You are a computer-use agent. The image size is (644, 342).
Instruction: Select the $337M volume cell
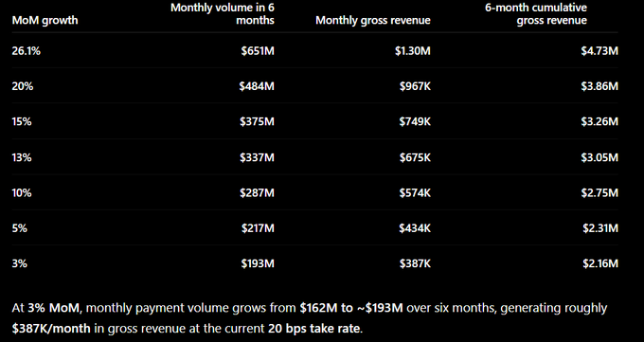257,157
